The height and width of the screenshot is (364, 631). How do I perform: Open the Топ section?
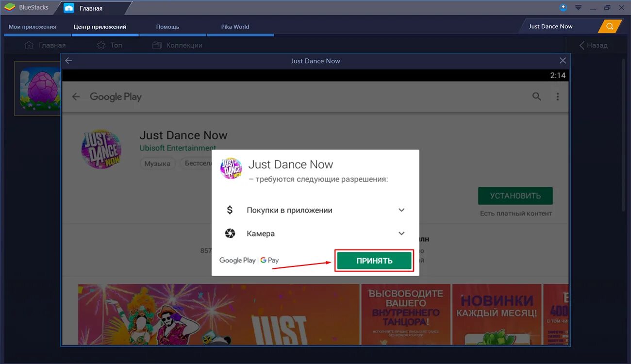(x=109, y=45)
